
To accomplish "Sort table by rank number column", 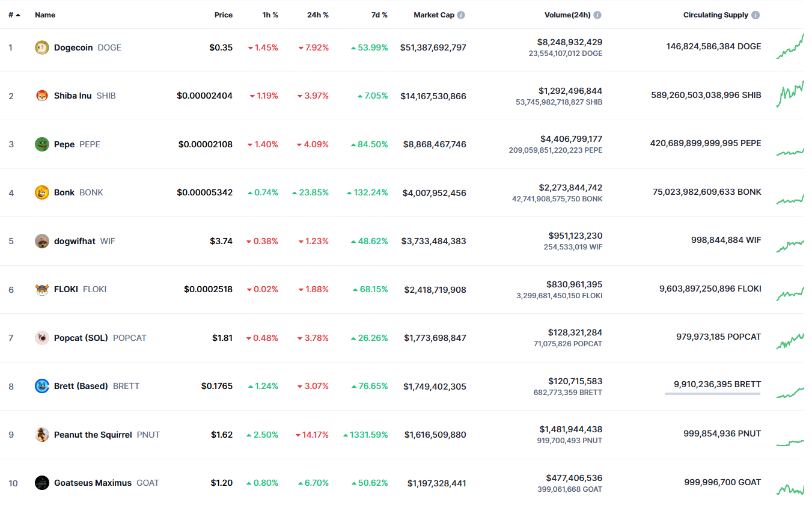I will [14, 15].
